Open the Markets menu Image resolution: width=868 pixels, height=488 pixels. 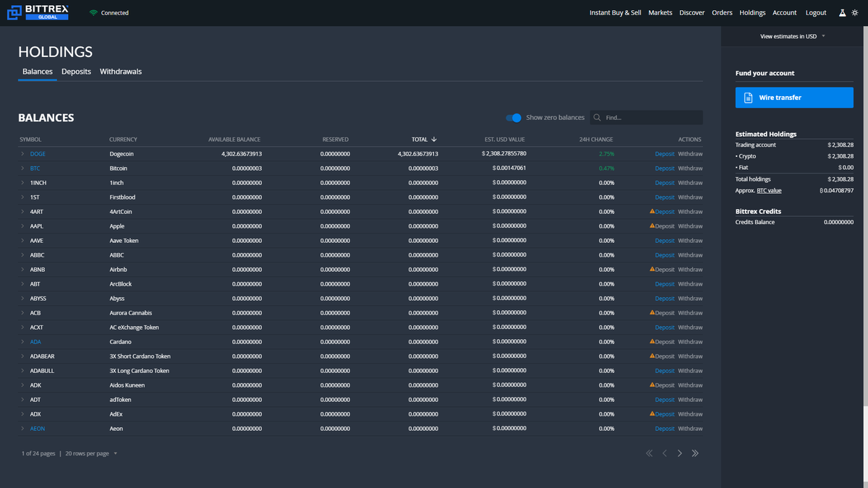660,13
